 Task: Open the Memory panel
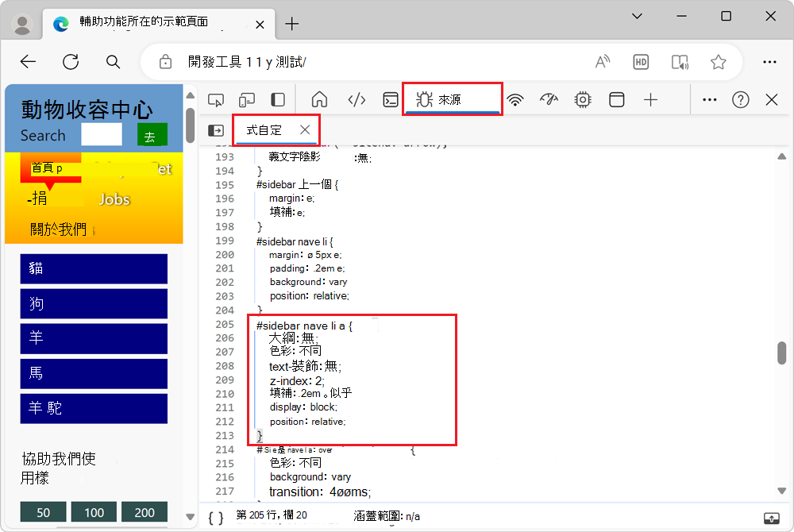[582, 99]
